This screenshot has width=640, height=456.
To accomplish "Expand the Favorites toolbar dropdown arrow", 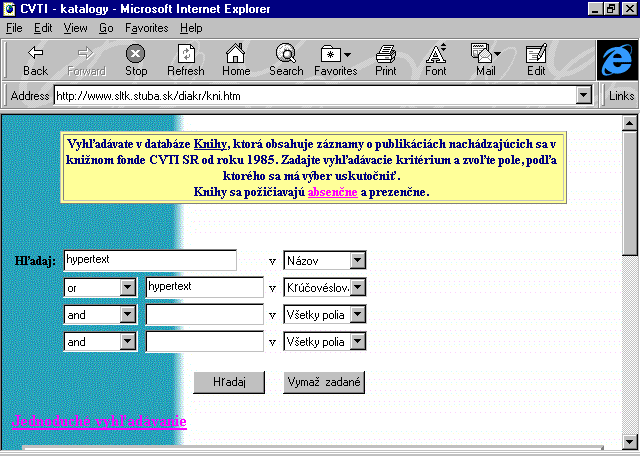I will point(347,54).
